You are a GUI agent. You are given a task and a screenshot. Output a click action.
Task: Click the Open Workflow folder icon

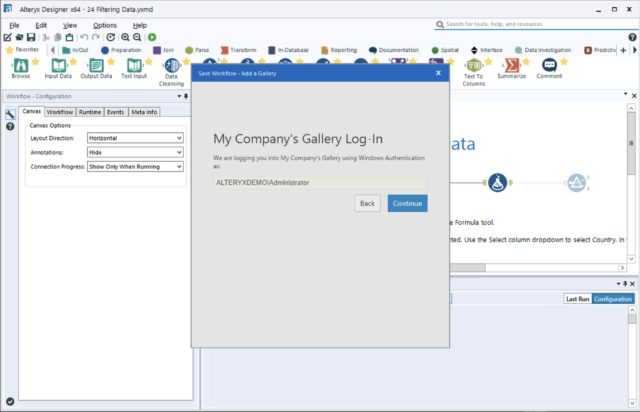[19, 37]
